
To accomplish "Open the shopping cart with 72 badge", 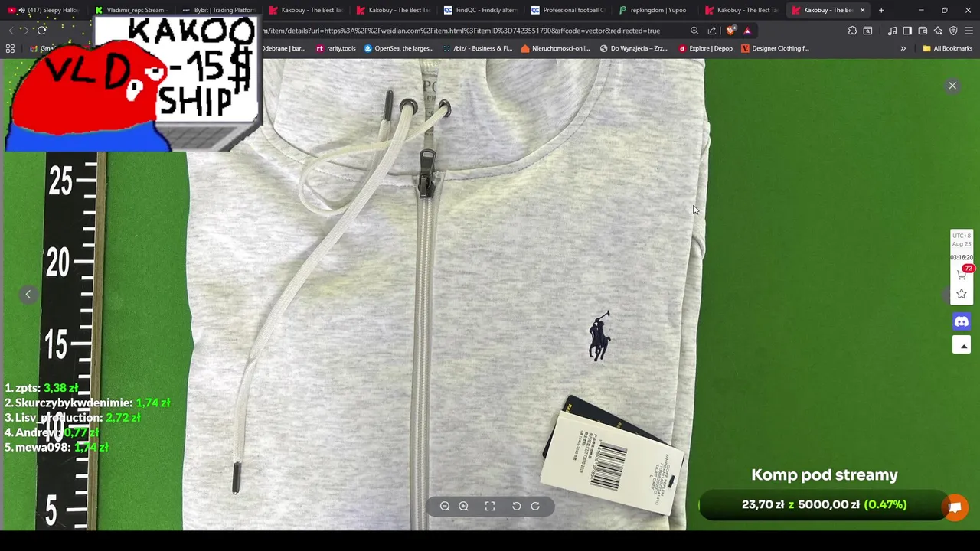I will pyautogui.click(x=962, y=274).
